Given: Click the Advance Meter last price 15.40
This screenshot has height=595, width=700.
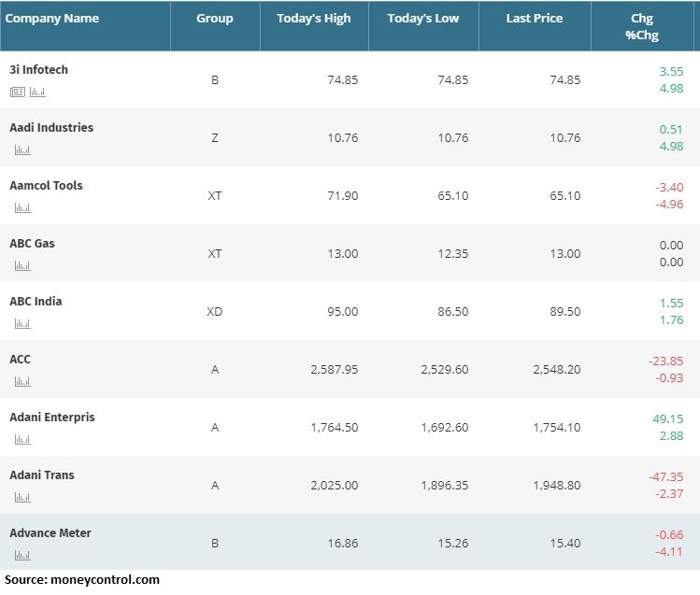Looking at the screenshot, I should tap(564, 543).
